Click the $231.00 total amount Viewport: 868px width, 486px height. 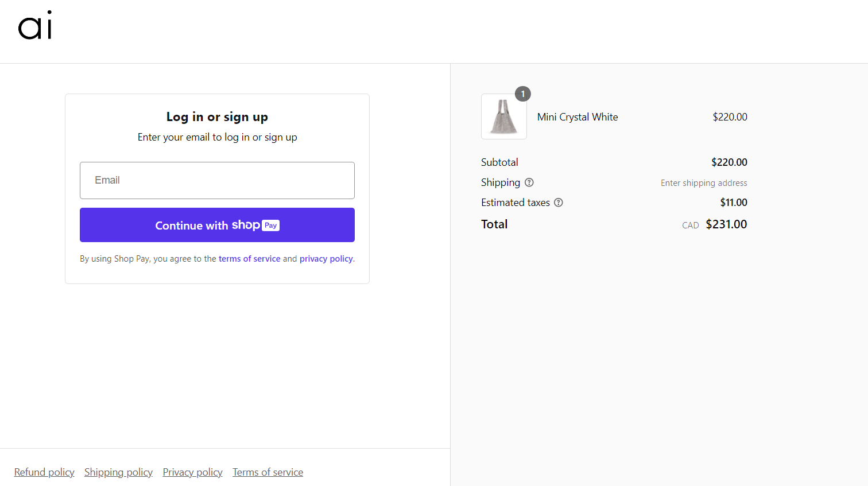[x=726, y=224]
